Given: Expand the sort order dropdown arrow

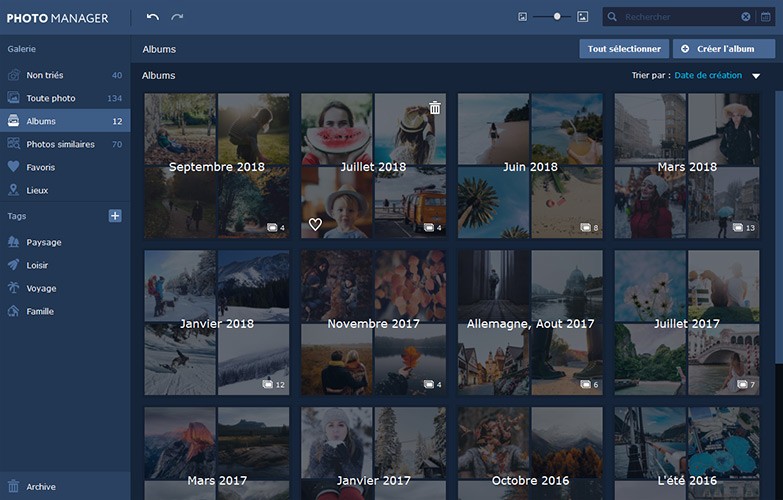Looking at the screenshot, I should pyautogui.click(x=756, y=76).
